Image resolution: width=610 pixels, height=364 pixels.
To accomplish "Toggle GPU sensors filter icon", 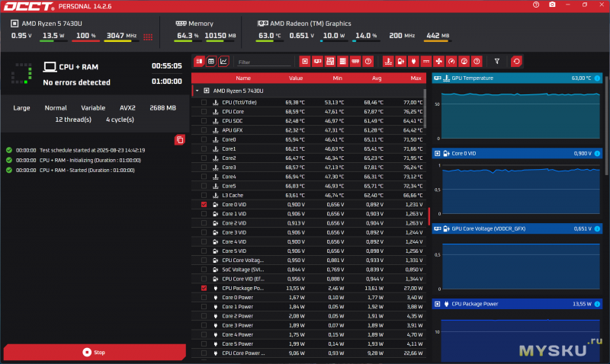I will (x=317, y=62).
